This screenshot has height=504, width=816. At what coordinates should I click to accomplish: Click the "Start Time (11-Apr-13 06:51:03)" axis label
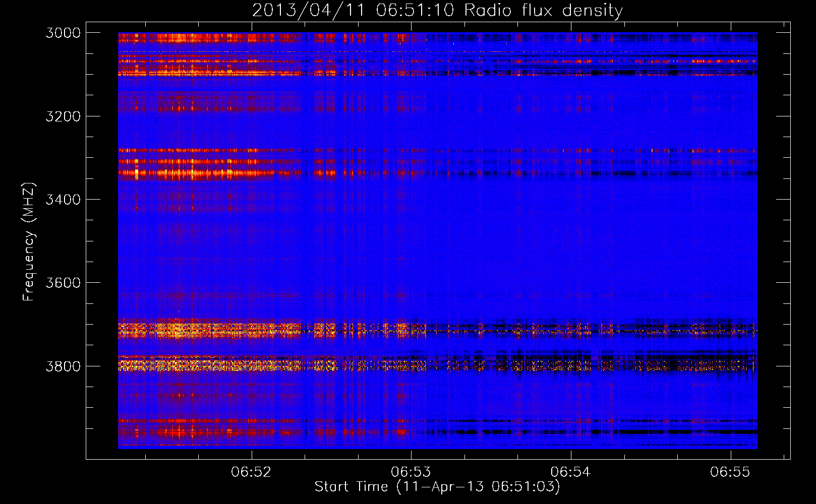[x=437, y=487]
